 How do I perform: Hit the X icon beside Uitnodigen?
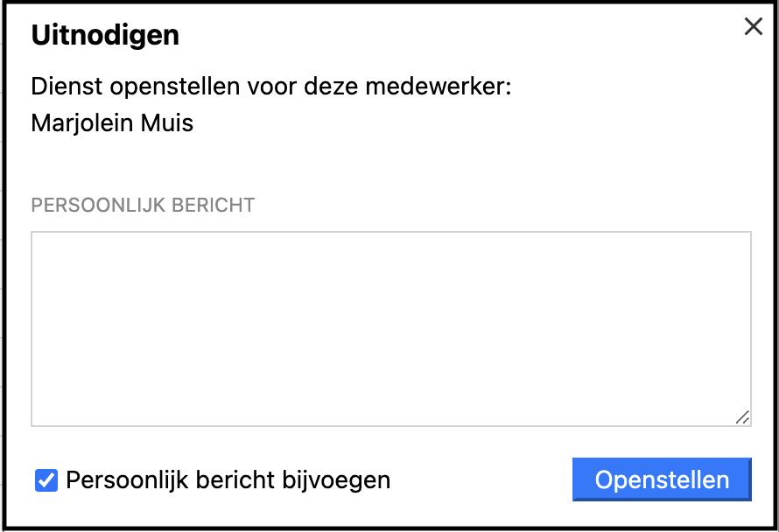point(753,27)
